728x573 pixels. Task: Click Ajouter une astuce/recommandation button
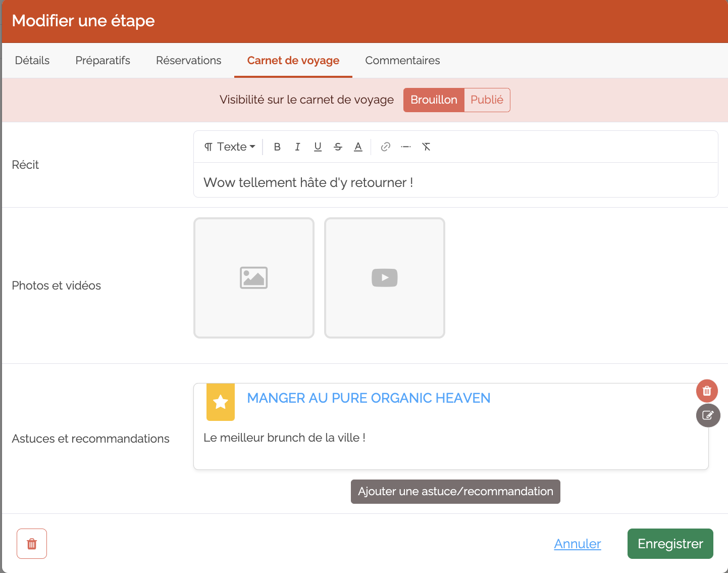(455, 492)
